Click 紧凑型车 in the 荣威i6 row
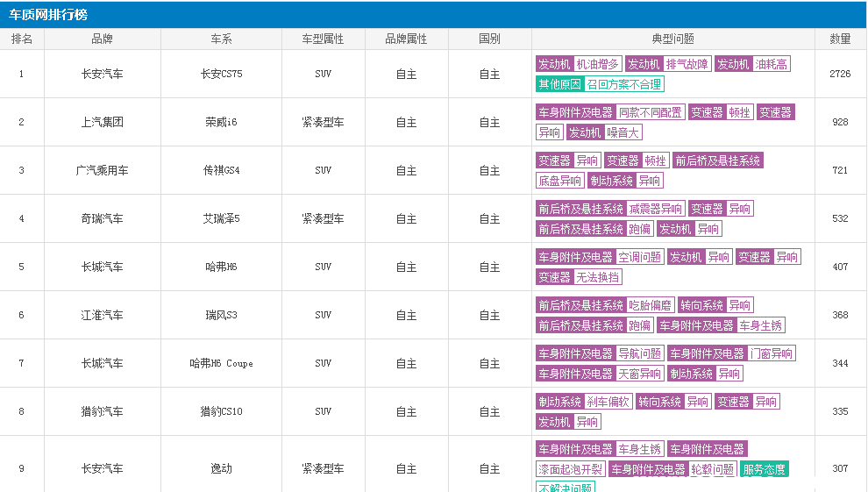The height and width of the screenshot is (492, 868). pos(323,122)
